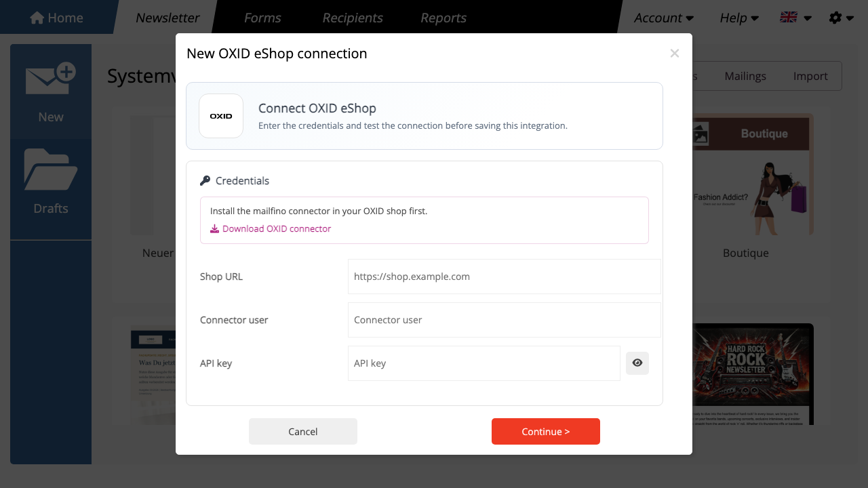868x488 pixels.
Task: Click into the API key field
Action: (484, 363)
